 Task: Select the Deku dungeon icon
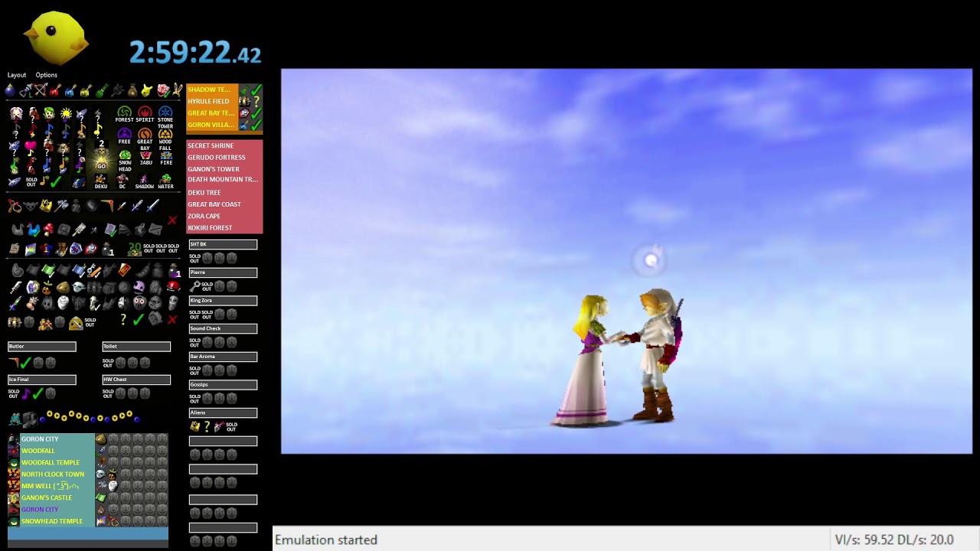pyautogui.click(x=101, y=181)
